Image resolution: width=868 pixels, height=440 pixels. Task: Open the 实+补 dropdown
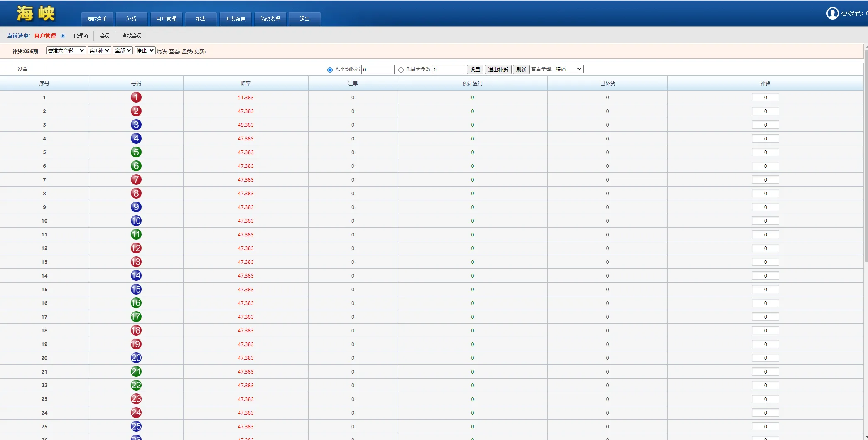tap(99, 50)
